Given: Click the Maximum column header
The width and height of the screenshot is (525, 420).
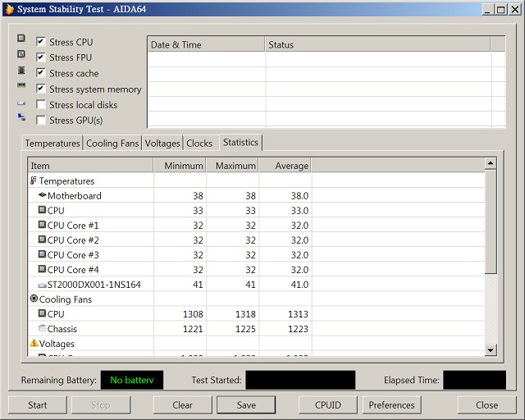Looking at the screenshot, I should [x=232, y=166].
